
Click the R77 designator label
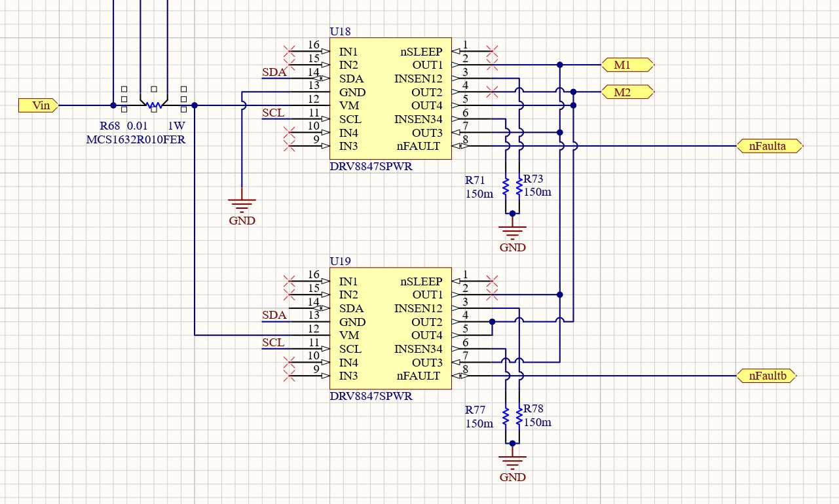(475, 410)
